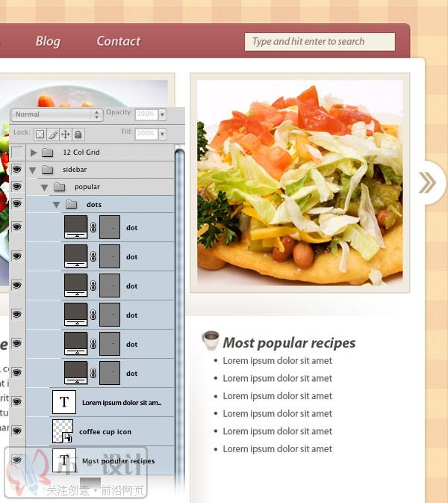Hide the sidebar group via eye icon
This screenshot has width=448, height=503.
pos(17,169)
